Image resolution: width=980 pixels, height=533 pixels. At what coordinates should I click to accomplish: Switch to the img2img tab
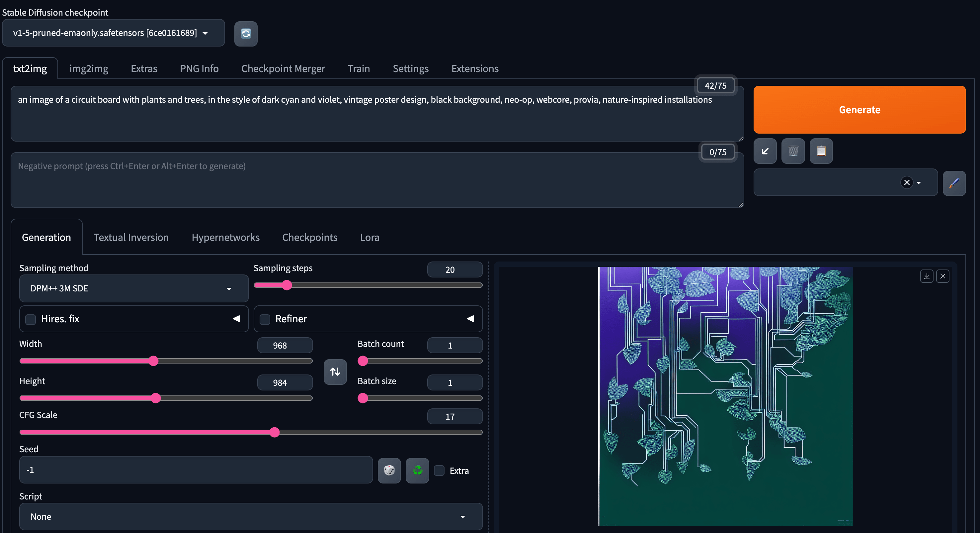click(89, 68)
